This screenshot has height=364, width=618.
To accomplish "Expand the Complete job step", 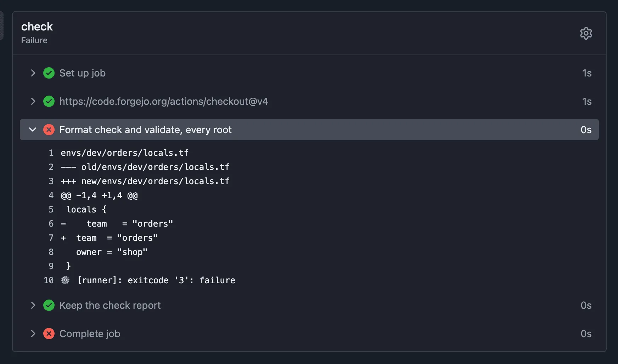I will click(33, 334).
